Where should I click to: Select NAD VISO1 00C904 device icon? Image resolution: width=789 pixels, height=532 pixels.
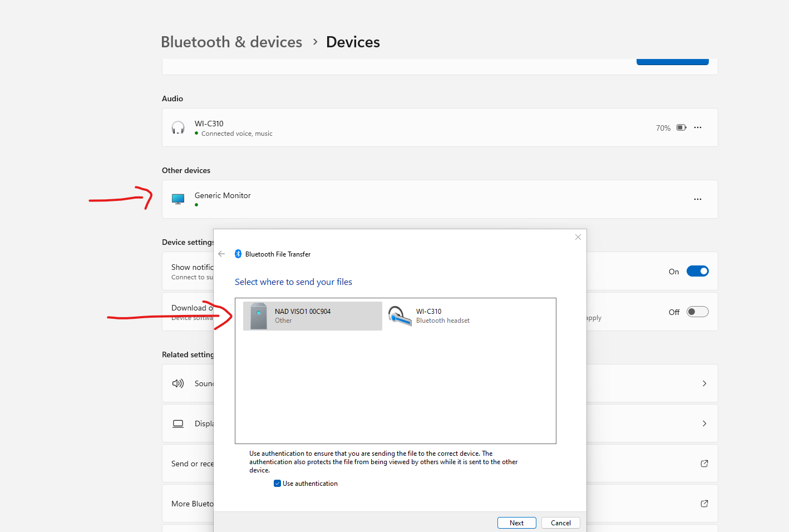click(259, 316)
